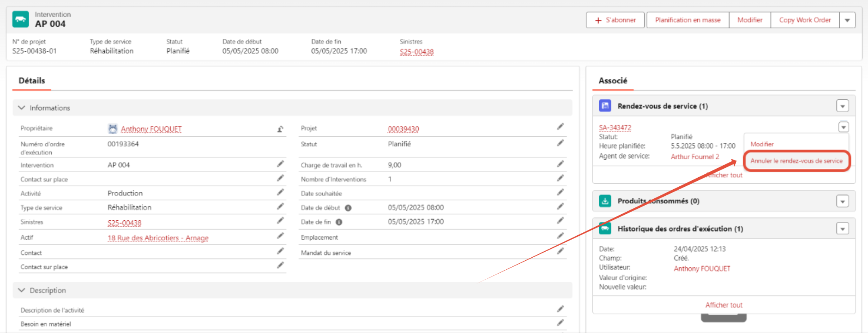Click Afficher tout under Rendez-vous de service

(x=724, y=175)
